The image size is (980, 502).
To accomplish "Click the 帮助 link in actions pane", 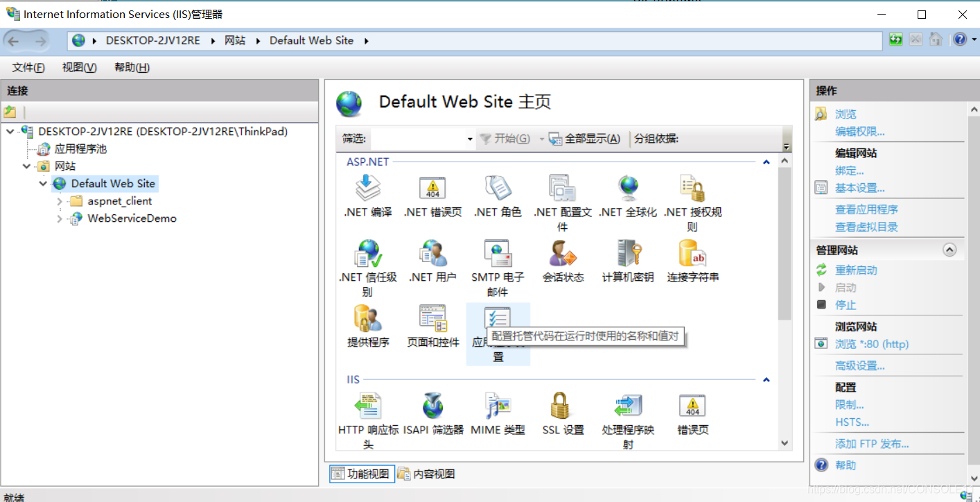I will click(846, 465).
